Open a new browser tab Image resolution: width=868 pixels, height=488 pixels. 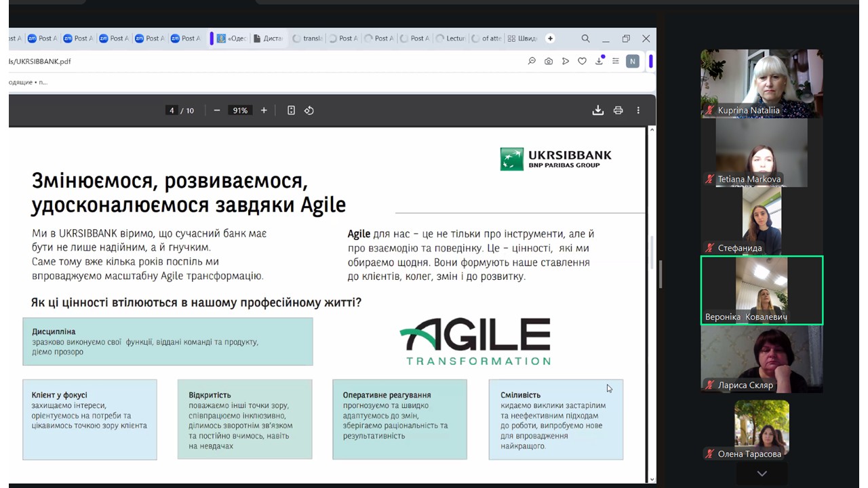coord(550,39)
